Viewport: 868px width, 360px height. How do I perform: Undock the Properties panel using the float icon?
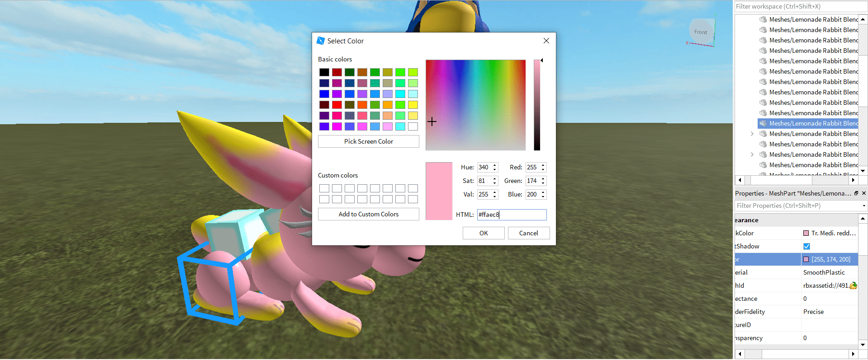tap(856, 193)
